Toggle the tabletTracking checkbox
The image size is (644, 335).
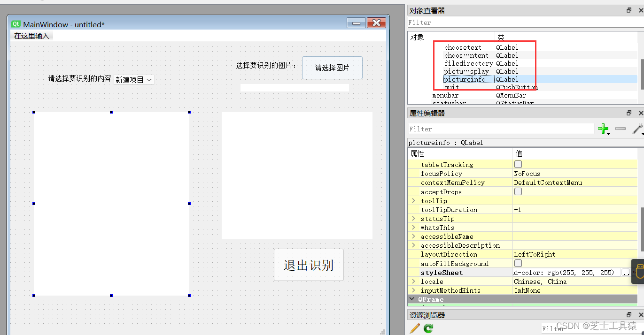click(518, 164)
